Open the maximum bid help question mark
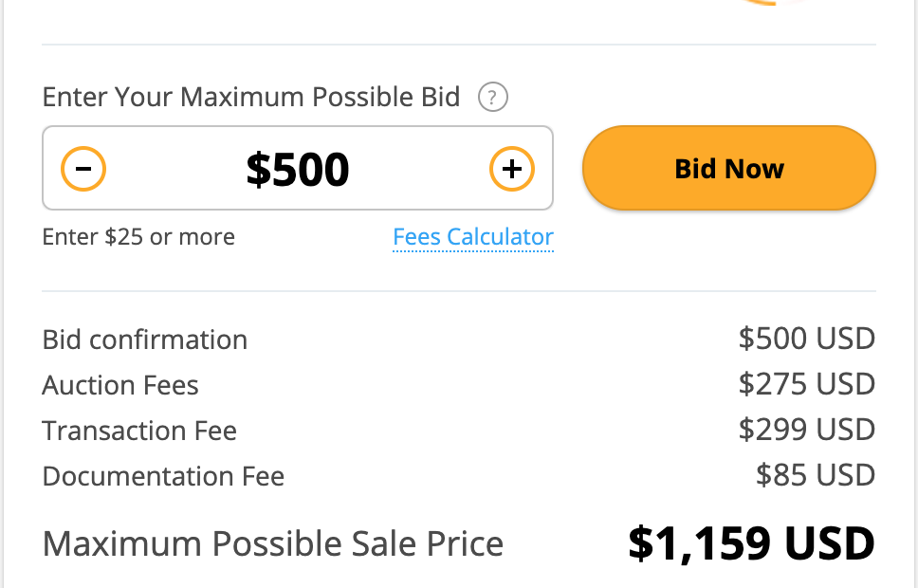The image size is (918, 588). point(493,98)
